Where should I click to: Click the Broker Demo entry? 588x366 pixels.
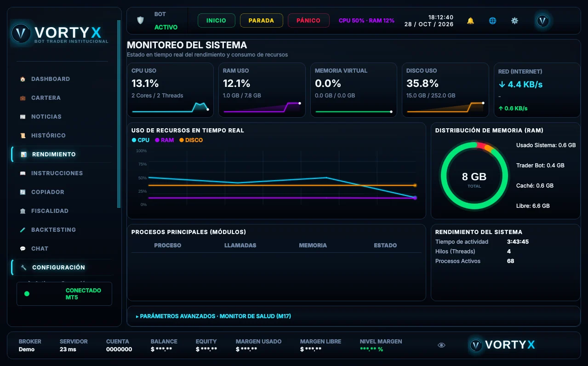click(30, 345)
